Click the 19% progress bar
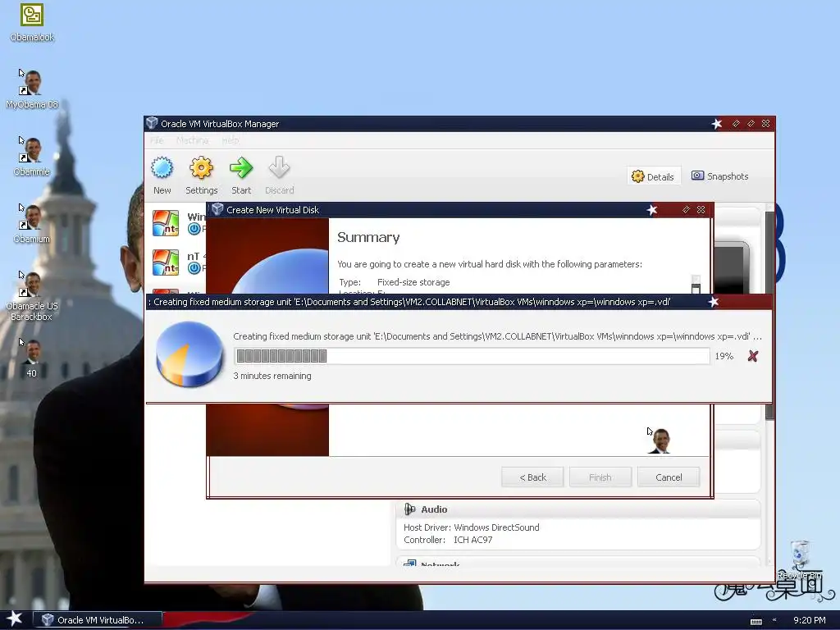The height and width of the screenshot is (630, 840). pos(472,356)
